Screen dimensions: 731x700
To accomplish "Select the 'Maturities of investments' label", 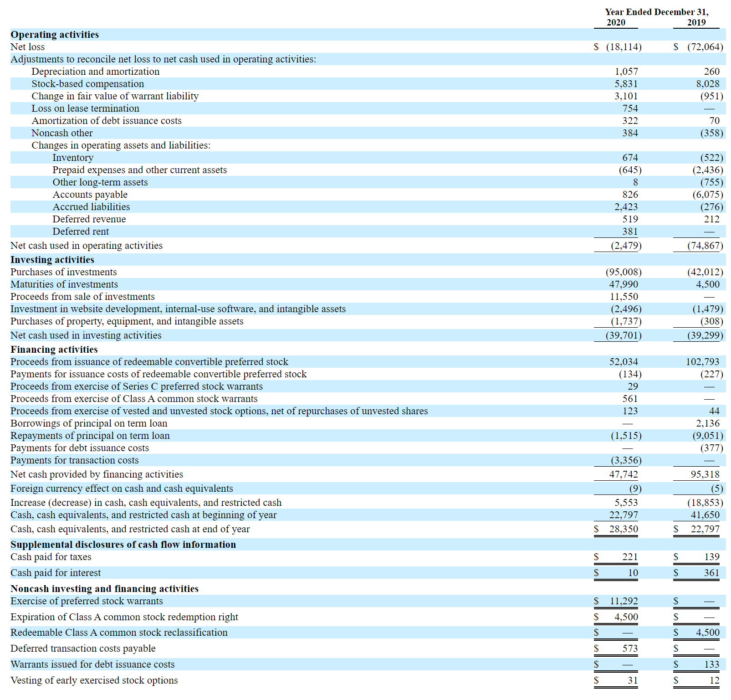I will click(x=64, y=284).
